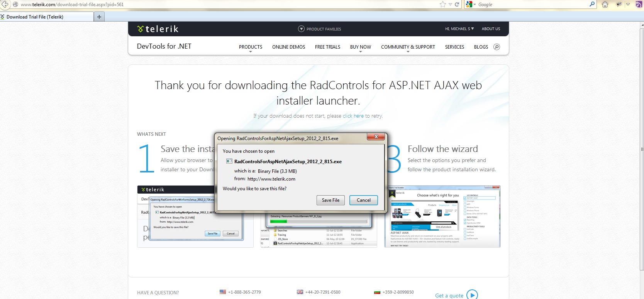
Task: Open the Product Families menu
Action: (x=320, y=29)
